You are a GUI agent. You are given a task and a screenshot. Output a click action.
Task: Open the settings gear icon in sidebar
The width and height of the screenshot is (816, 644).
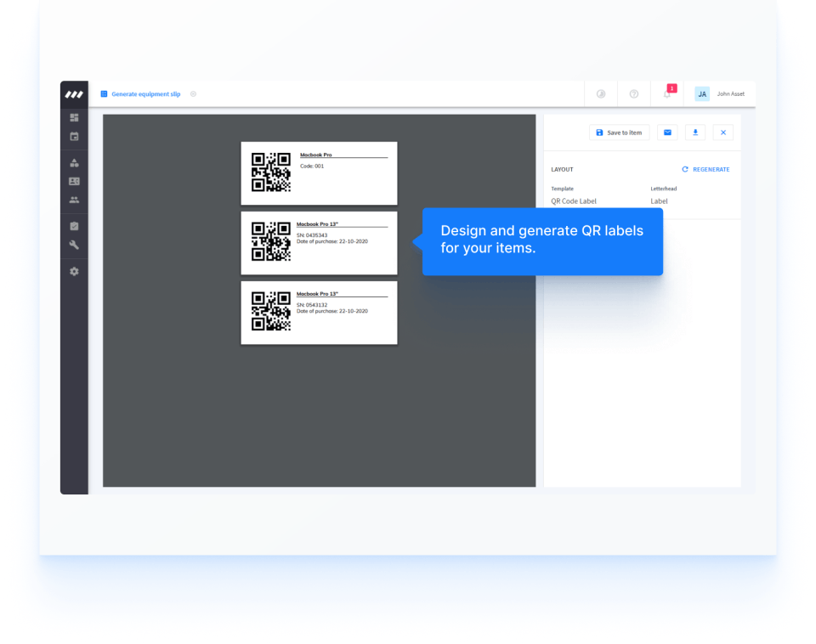tap(75, 271)
